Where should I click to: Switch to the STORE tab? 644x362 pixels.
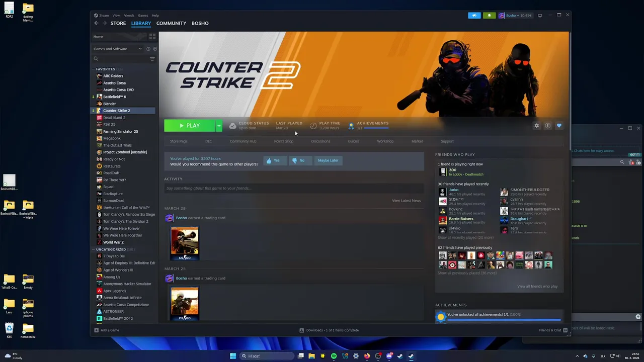118,23
